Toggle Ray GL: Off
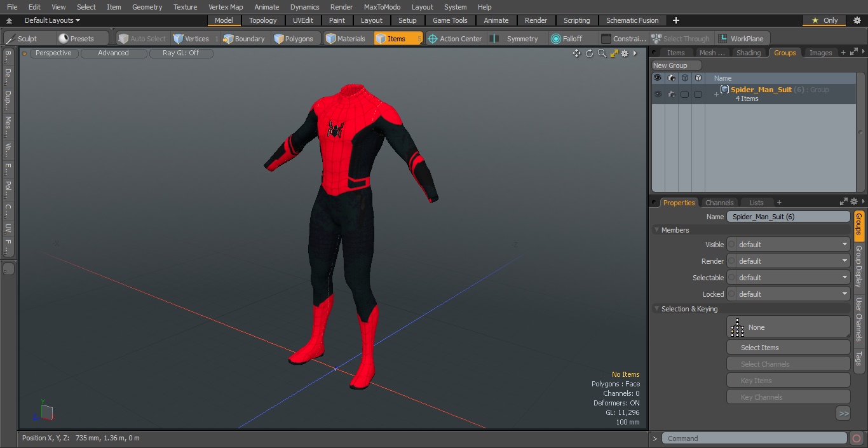This screenshot has height=448, width=868. click(x=180, y=53)
